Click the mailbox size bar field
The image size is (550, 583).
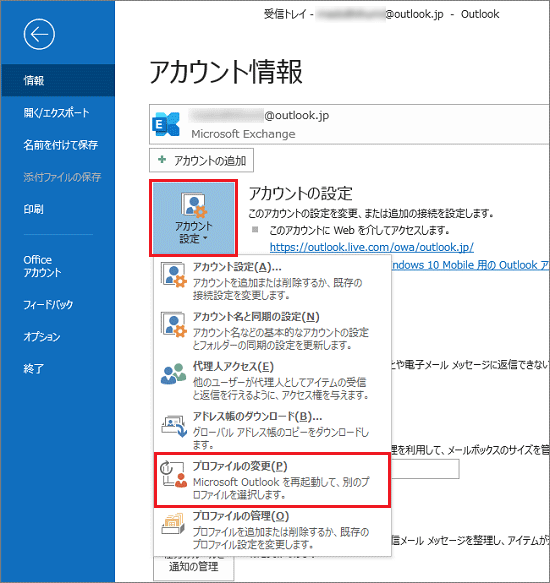(x=425, y=469)
